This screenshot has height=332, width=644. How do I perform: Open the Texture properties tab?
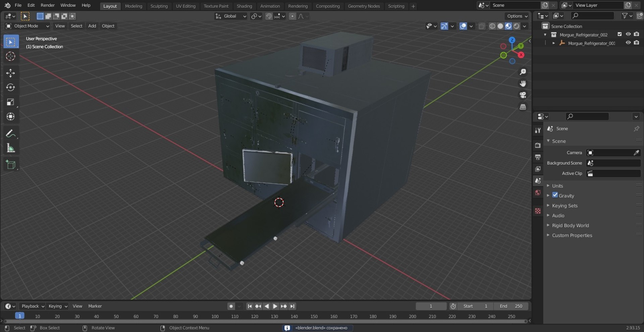pyautogui.click(x=538, y=211)
